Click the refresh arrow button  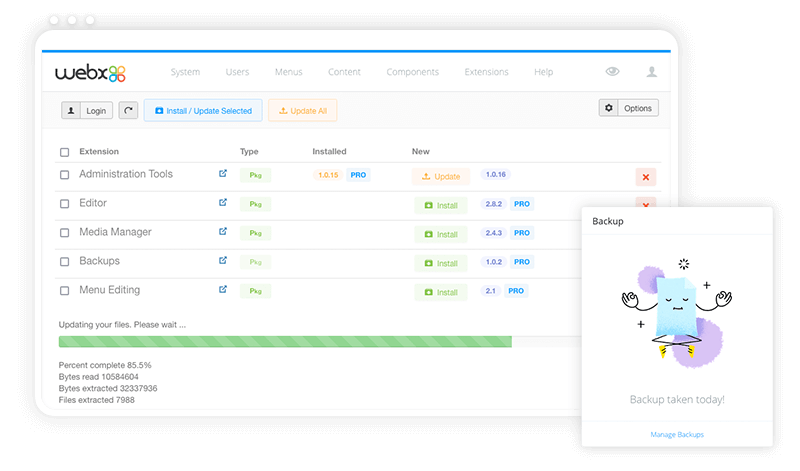click(x=129, y=110)
